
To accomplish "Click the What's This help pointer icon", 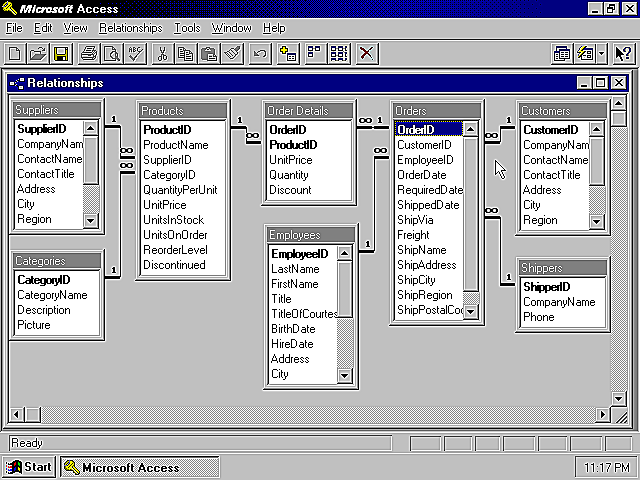I will 623,54.
